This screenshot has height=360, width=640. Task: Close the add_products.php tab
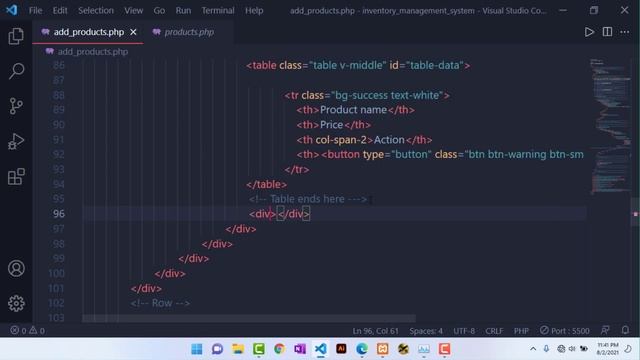tap(133, 32)
